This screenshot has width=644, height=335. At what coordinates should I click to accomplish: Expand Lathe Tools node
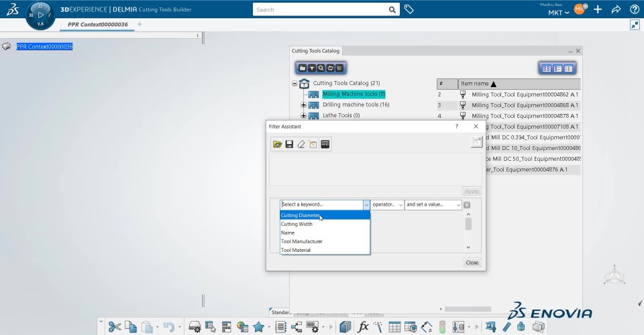click(303, 116)
